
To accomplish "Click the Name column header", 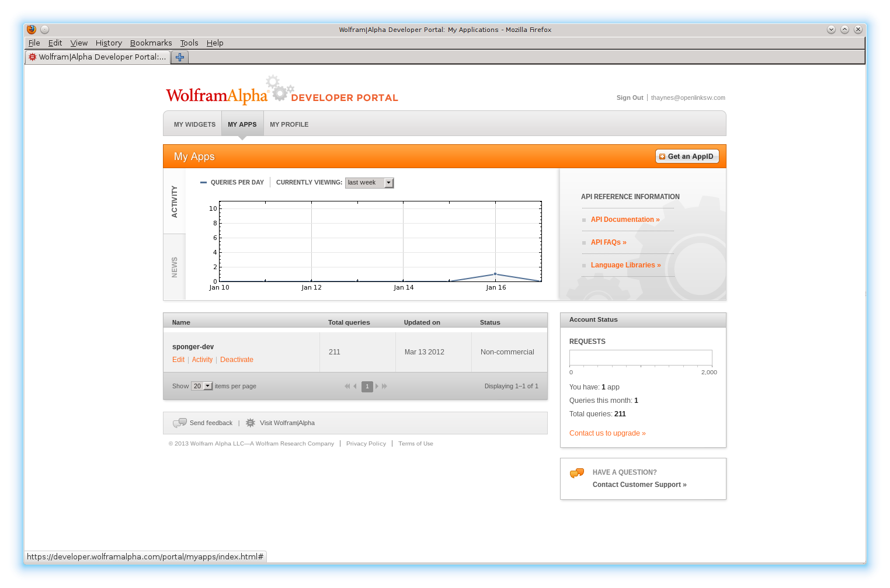I will (181, 322).
